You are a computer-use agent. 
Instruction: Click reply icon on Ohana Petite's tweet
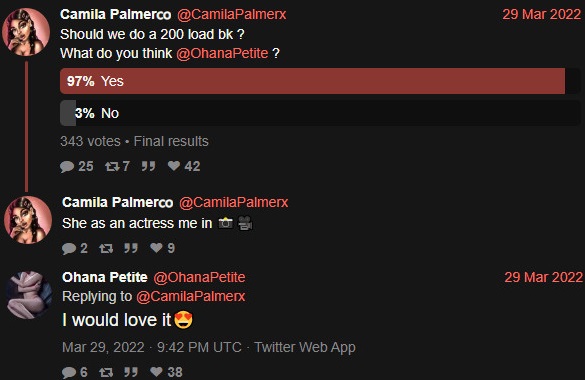(69, 372)
